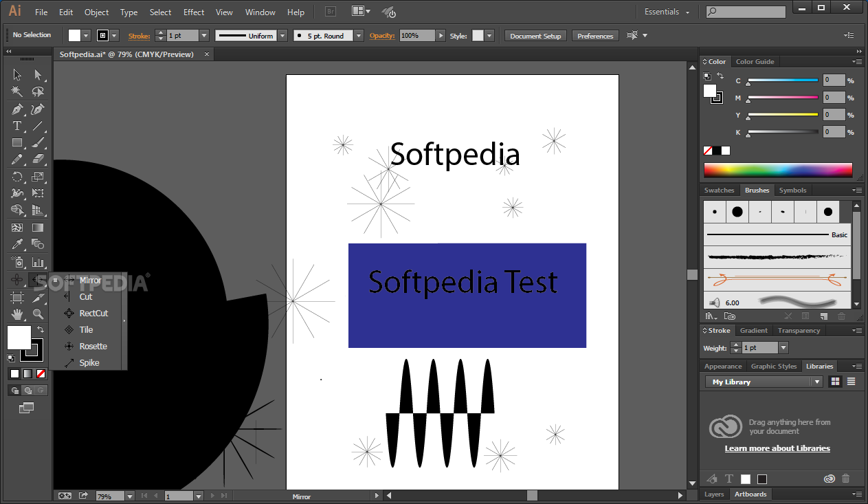Open the 5 pt. Round brush dropdown

click(x=359, y=36)
